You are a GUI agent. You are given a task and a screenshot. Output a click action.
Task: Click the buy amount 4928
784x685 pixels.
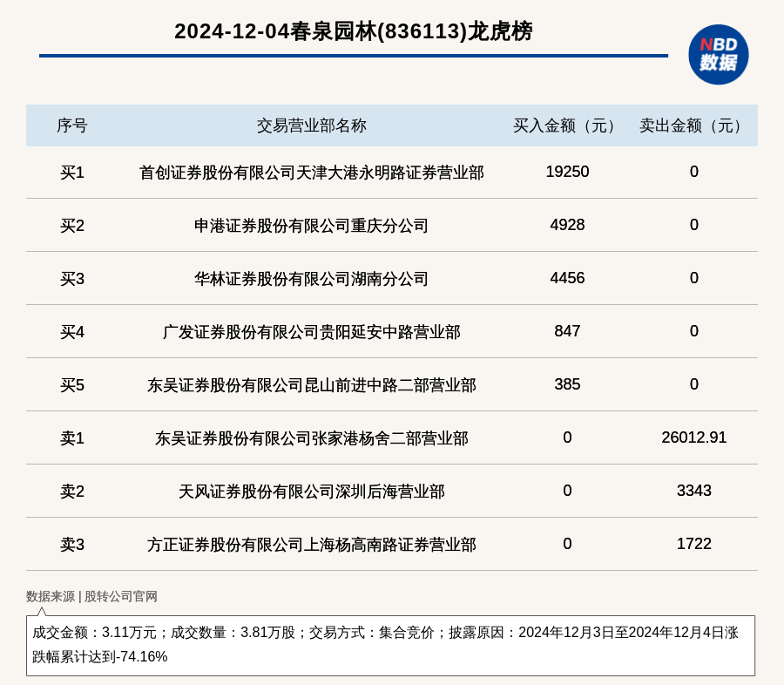[567, 225]
